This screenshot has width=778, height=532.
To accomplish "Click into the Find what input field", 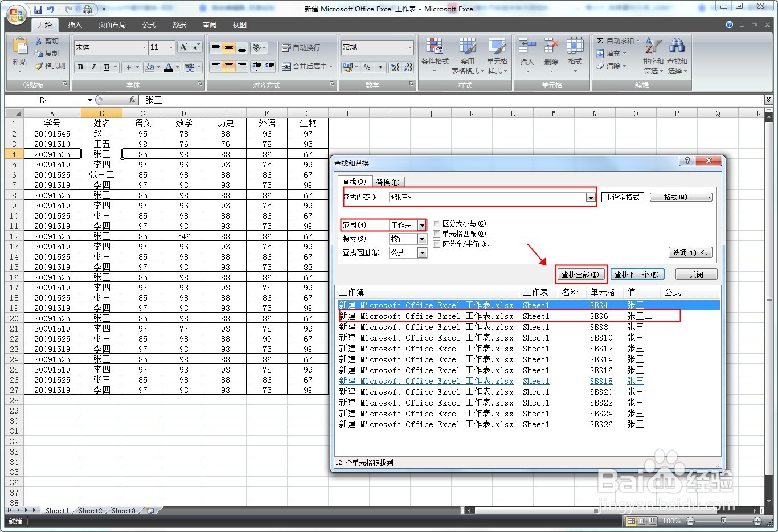I will (x=487, y=198).
